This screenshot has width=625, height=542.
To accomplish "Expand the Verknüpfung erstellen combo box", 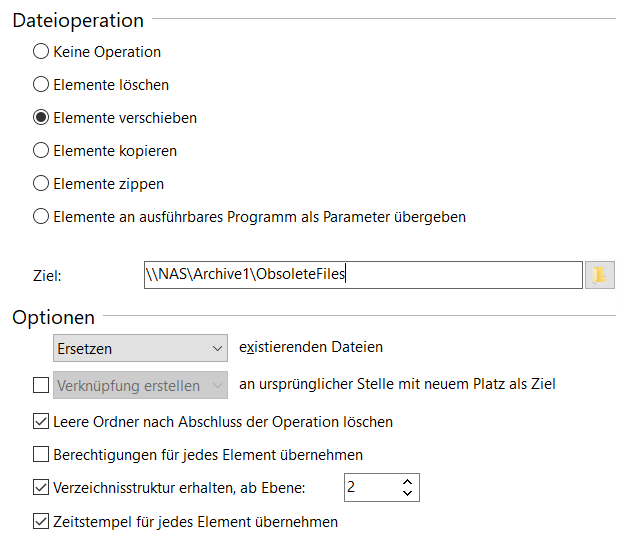I will 140,385.
